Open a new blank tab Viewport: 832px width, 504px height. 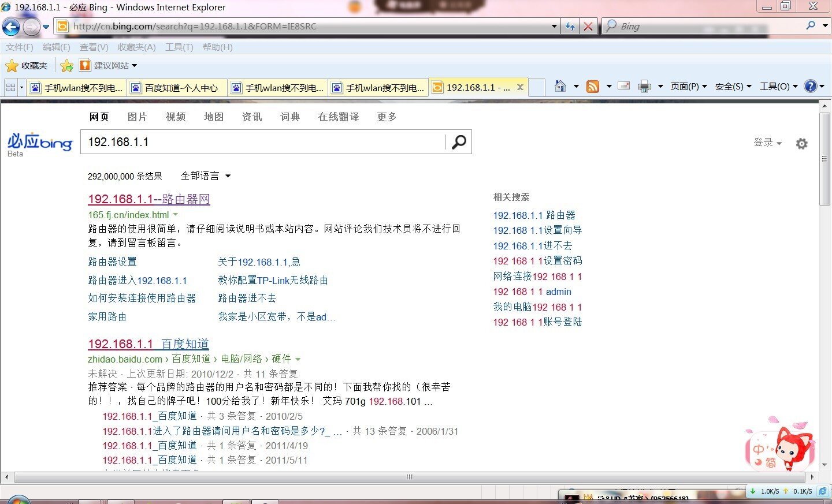coord(537,87)
